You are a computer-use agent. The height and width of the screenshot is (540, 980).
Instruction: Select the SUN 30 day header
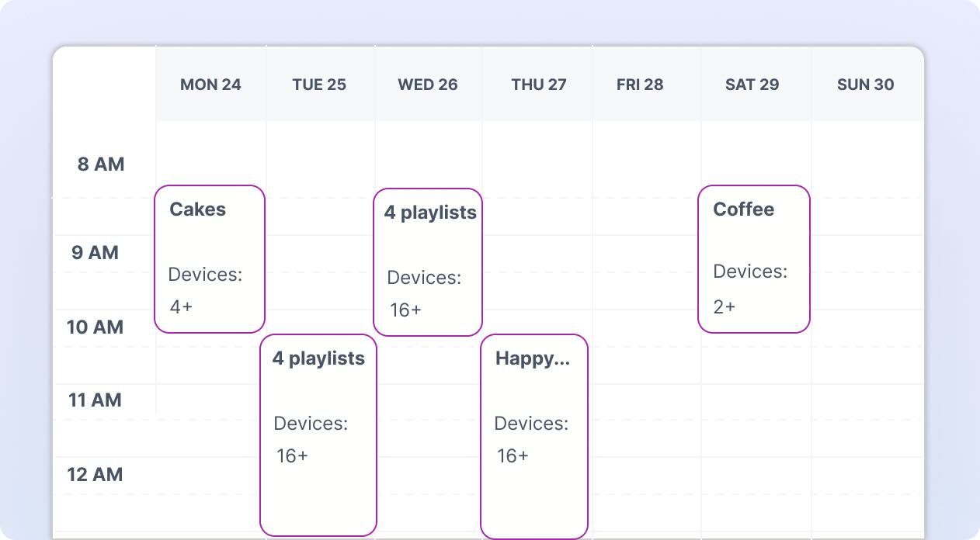(x=865, y=85)
